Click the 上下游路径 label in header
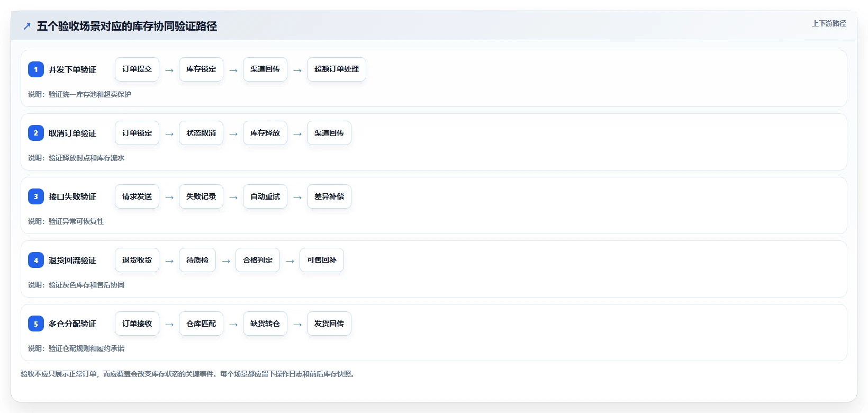868x413 pixels. click(x=829, y=23)
